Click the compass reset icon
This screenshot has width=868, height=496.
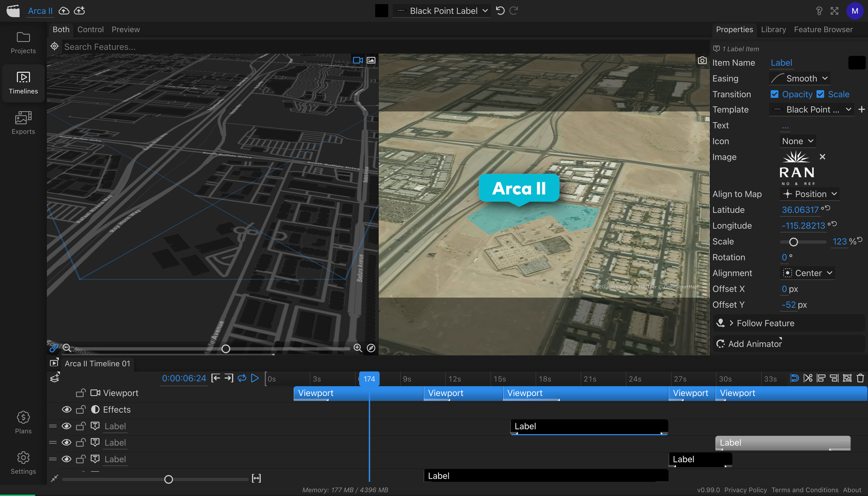click(x=371, y=348)
